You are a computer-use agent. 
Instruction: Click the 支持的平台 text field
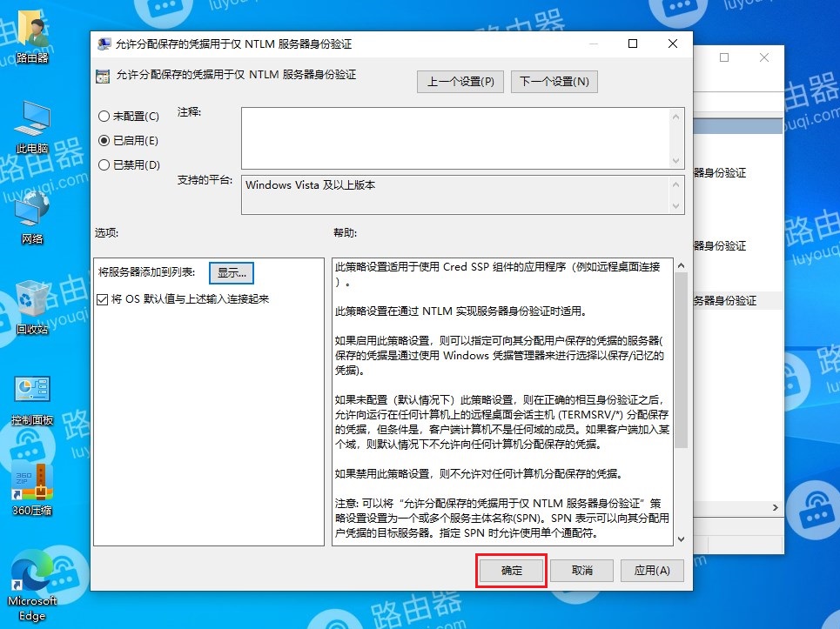pos(455,195)
